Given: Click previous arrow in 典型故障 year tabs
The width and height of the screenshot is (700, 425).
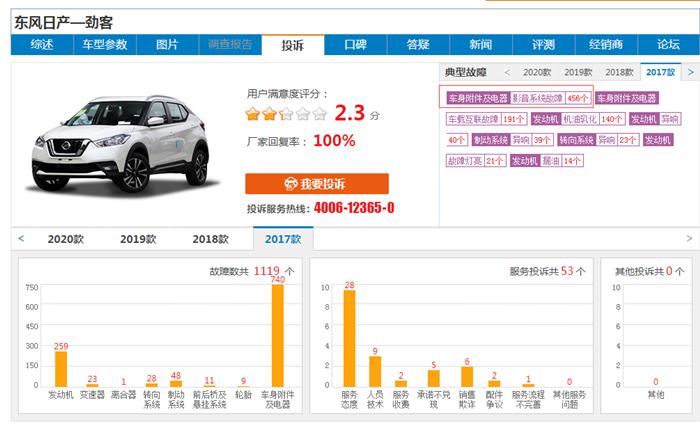Looking at the screenshot, I should (507, 72).
